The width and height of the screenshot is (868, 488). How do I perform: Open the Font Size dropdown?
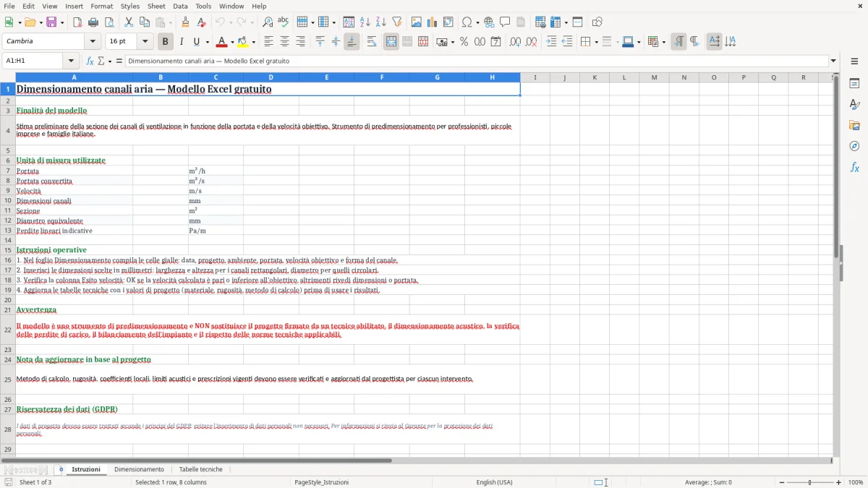tap(145, 42)
